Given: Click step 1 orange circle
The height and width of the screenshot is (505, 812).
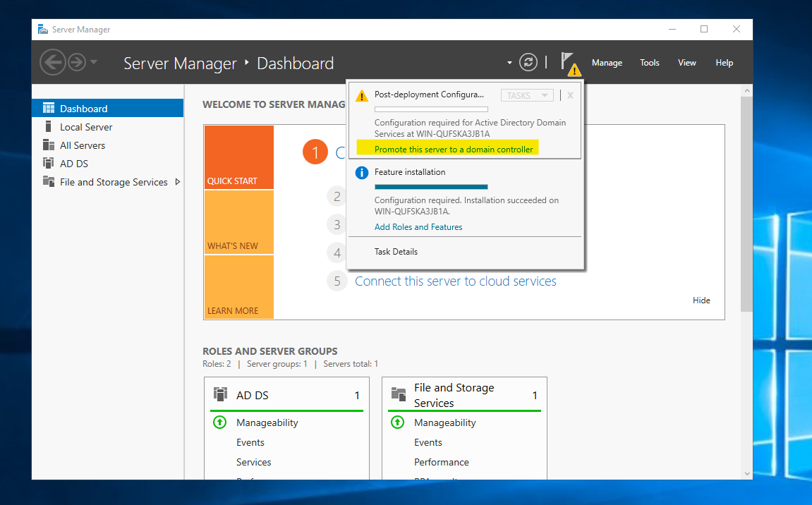Looking at the screenshot, I should (315, 152).
